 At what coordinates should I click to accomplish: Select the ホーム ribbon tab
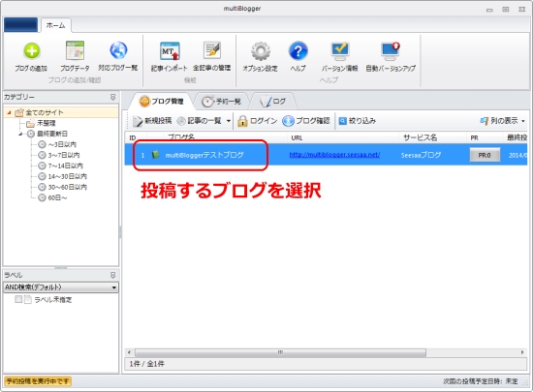[x=56, y=25]
